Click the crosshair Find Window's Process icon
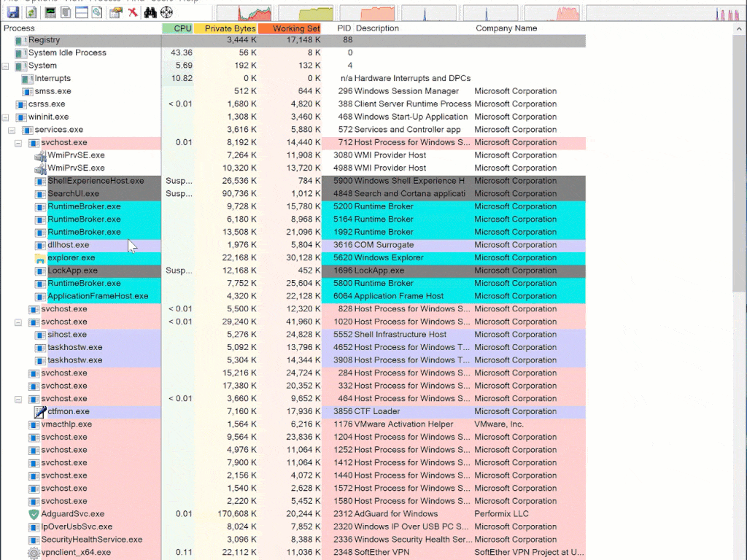Screen dimensions: 747x560 pos(167,12)
